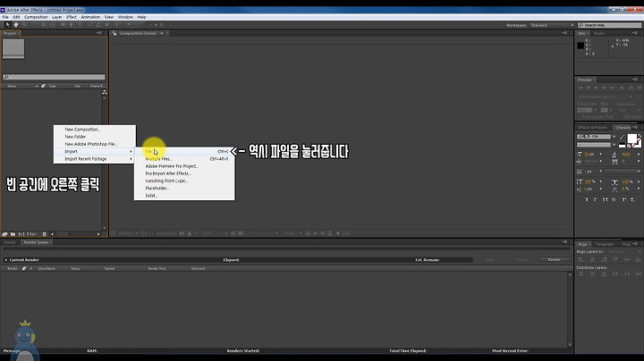Click the Project panel search field
Screen dimensions: 644x361
[54, 77]
